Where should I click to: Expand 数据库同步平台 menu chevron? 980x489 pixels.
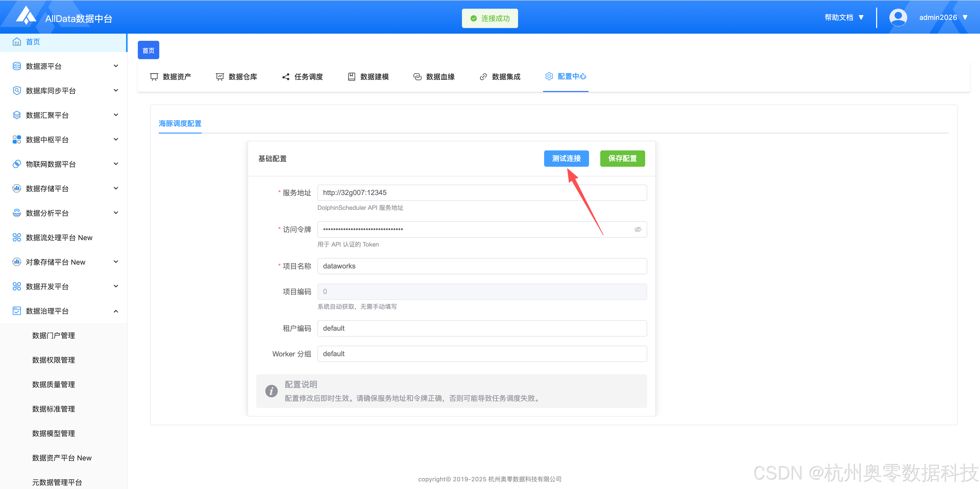point(116,91)
